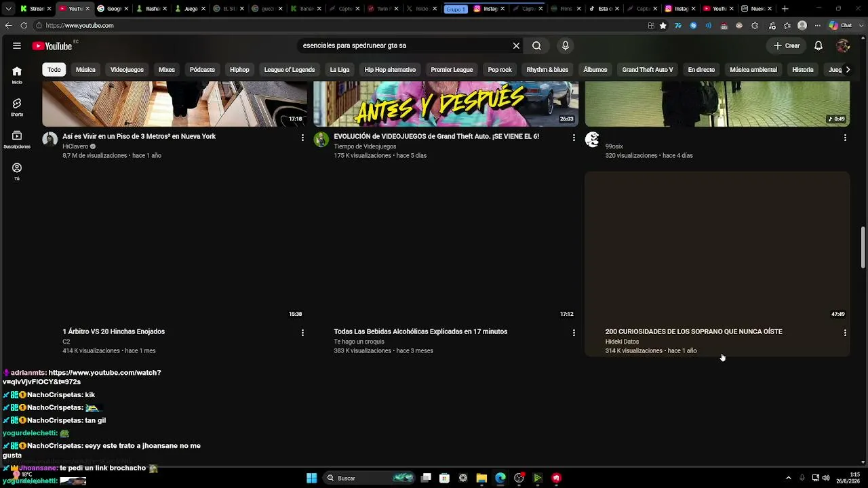Open HiClavero channel avatar
868x488 pixels.
(50, 140)
